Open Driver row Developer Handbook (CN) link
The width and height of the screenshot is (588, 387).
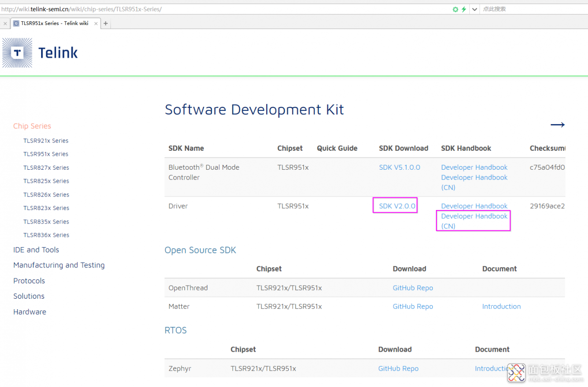pos(474,221)
